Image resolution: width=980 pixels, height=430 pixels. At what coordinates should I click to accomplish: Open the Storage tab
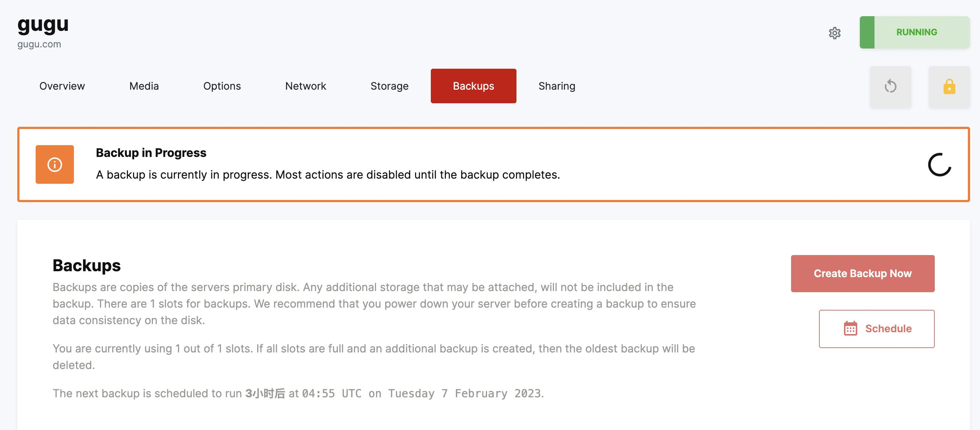coord(389,86)
